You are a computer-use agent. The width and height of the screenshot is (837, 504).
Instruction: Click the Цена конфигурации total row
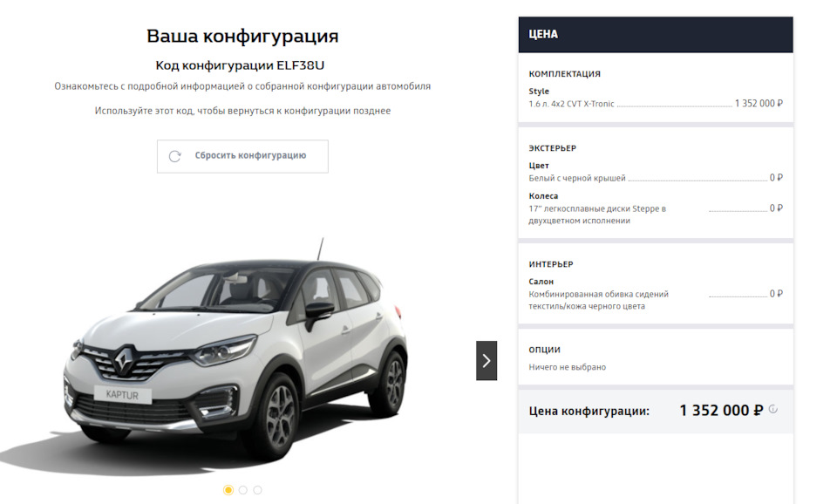tap(656, 411)
